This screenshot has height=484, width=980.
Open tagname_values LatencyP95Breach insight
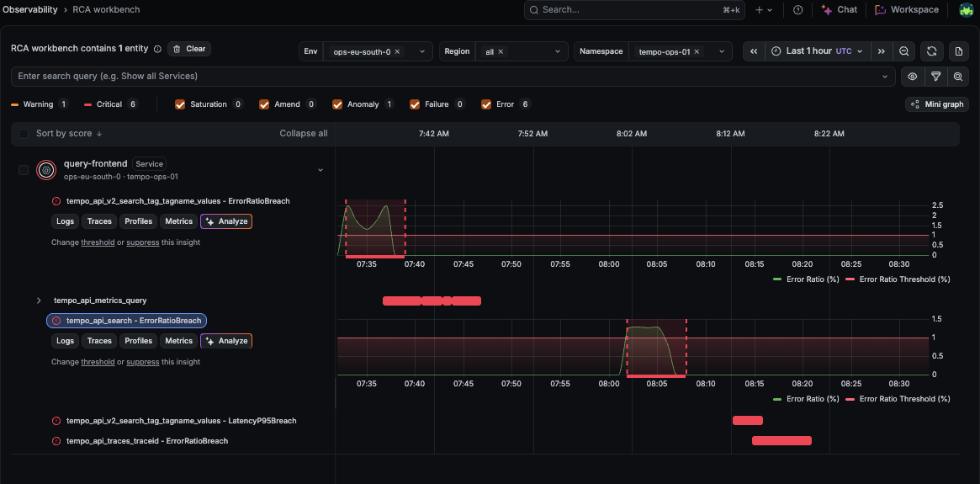pos(181,421)
